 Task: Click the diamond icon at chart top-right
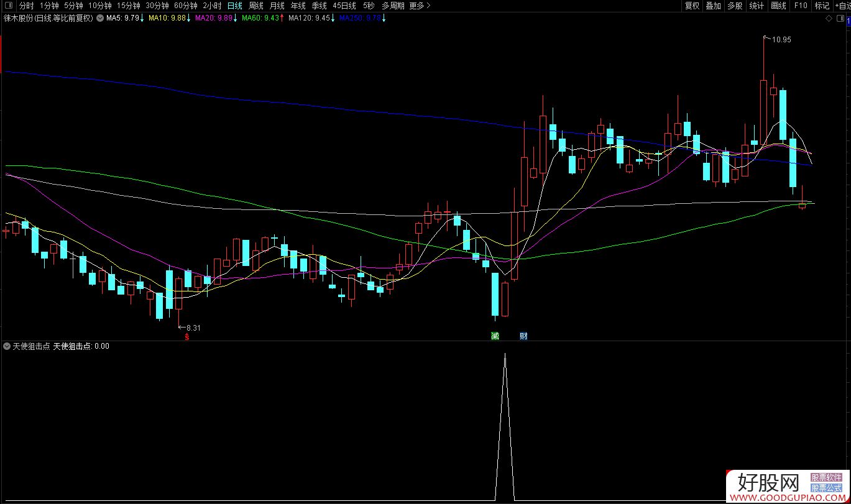829,19
